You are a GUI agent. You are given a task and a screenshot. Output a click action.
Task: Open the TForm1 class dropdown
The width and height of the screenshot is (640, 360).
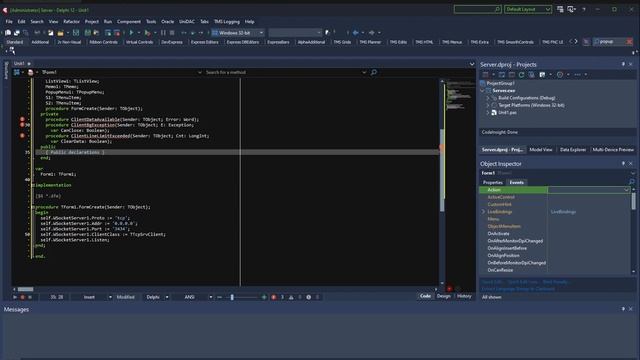(200, 72)
